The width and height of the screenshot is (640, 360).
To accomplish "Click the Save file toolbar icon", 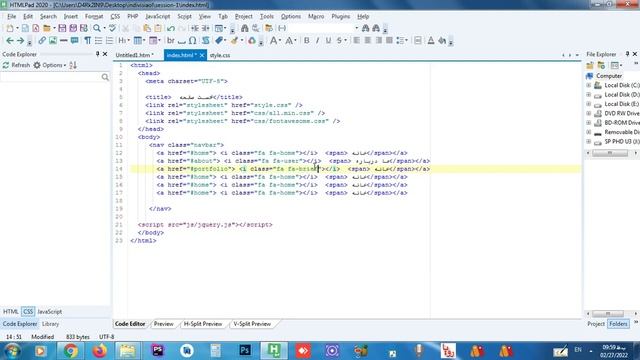I will coord(62,28).
